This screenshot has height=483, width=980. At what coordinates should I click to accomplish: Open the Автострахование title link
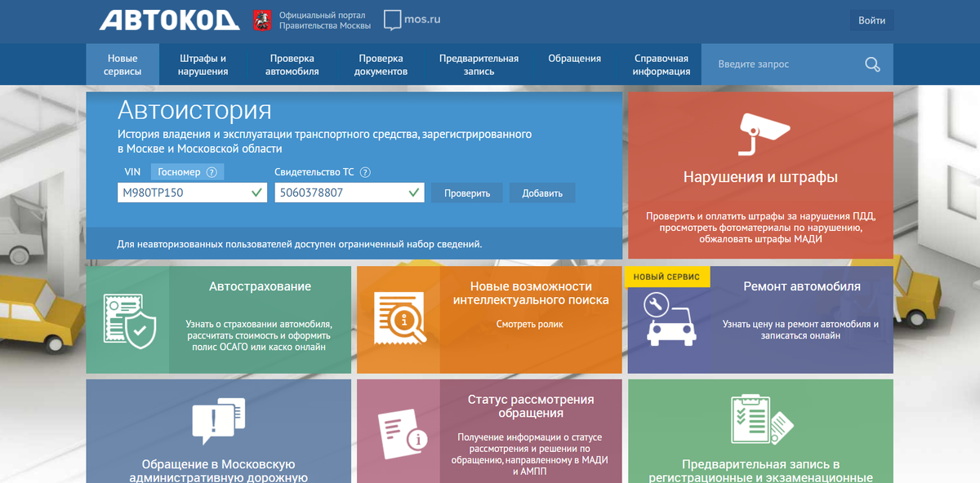260,286
